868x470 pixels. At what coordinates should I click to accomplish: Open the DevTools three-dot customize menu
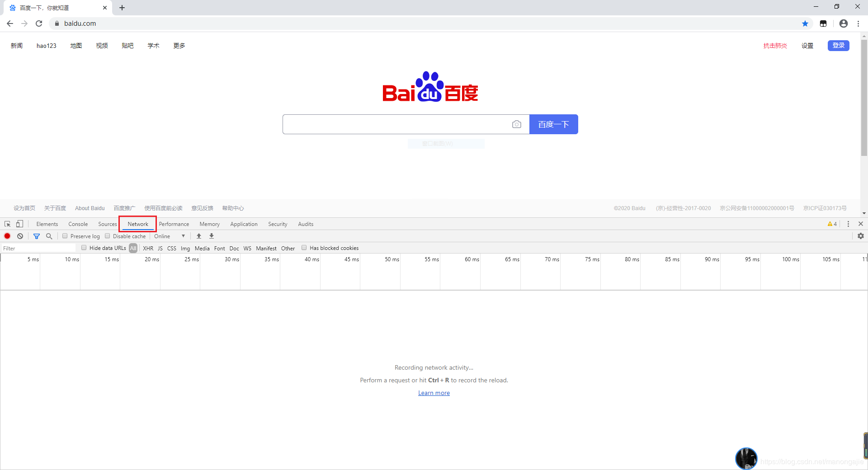tap(848, 224)
